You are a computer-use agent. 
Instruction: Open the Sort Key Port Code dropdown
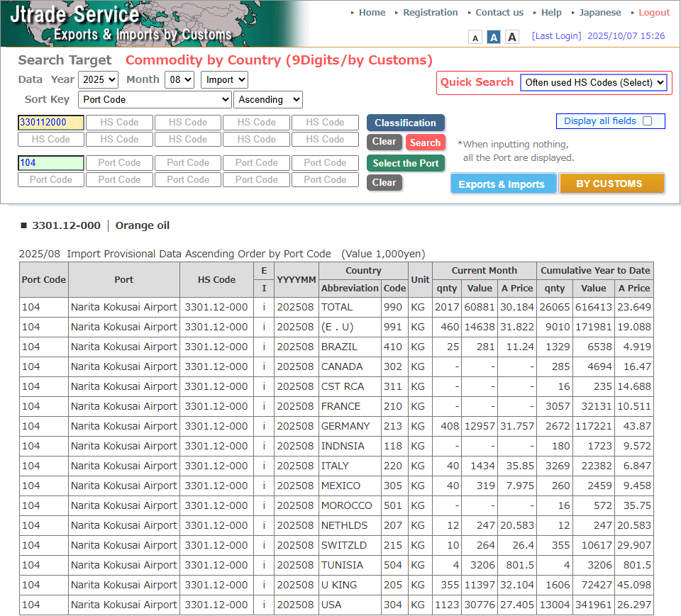tap(155, 100)
